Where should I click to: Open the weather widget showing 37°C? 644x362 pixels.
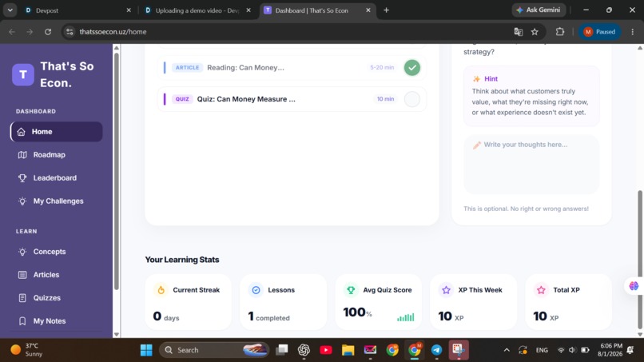(x=27, y=350)
